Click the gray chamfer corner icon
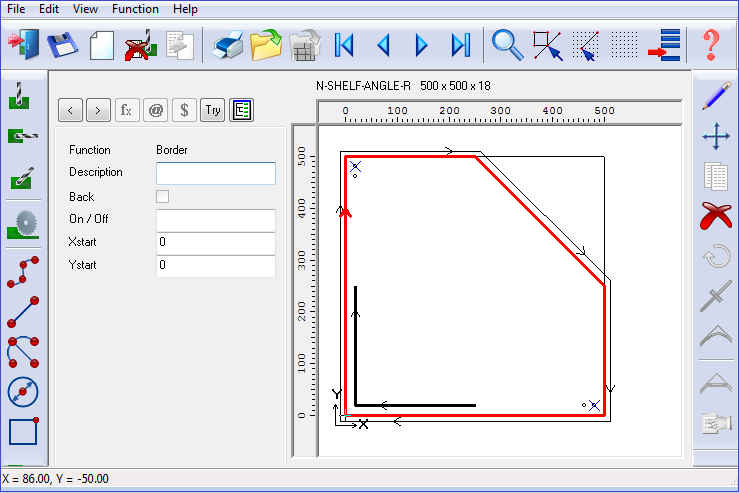 [x=716, y=382]
